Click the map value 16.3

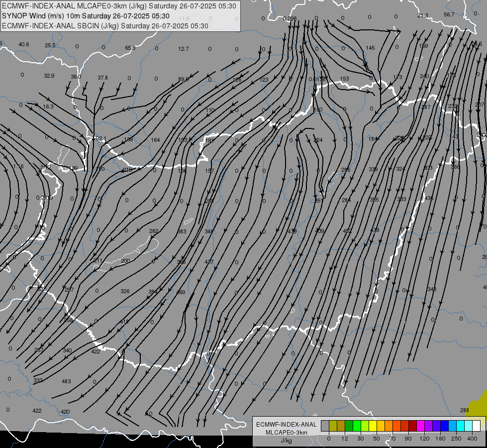point(48,107)
